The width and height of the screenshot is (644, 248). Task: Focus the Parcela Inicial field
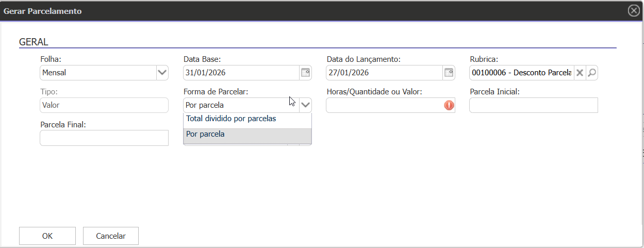(x=533, y=105)
